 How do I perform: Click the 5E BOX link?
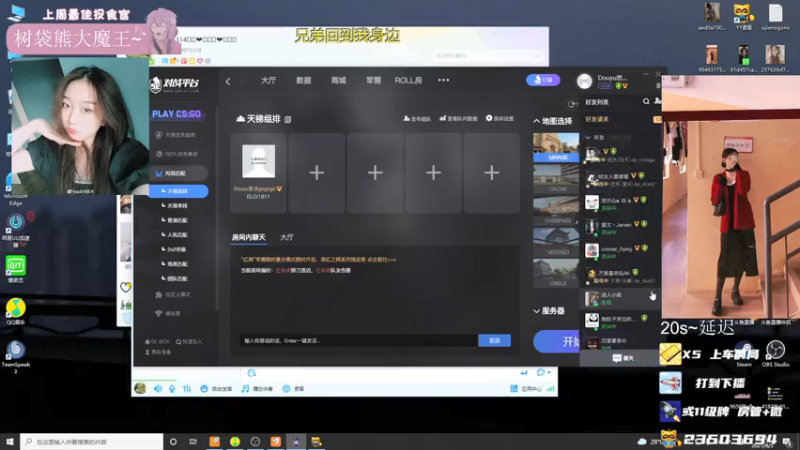click(x=157, y=342)
